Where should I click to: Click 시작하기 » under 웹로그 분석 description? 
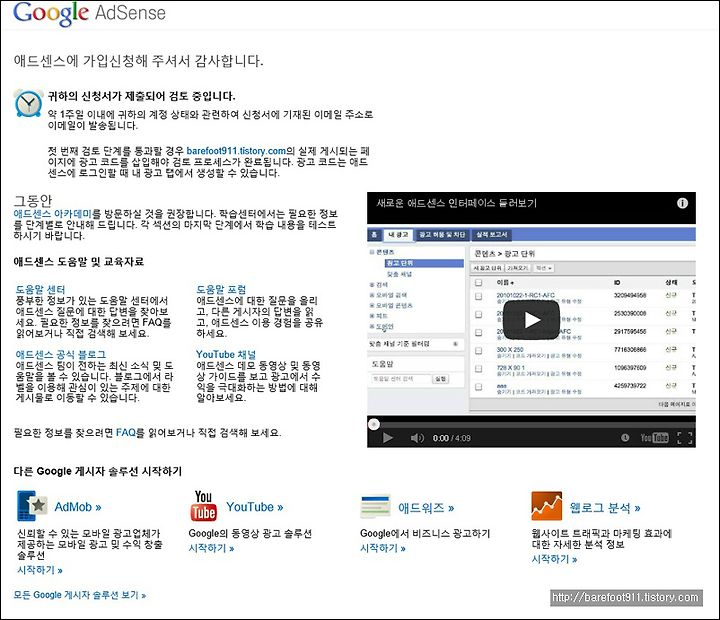click(554, 559)
